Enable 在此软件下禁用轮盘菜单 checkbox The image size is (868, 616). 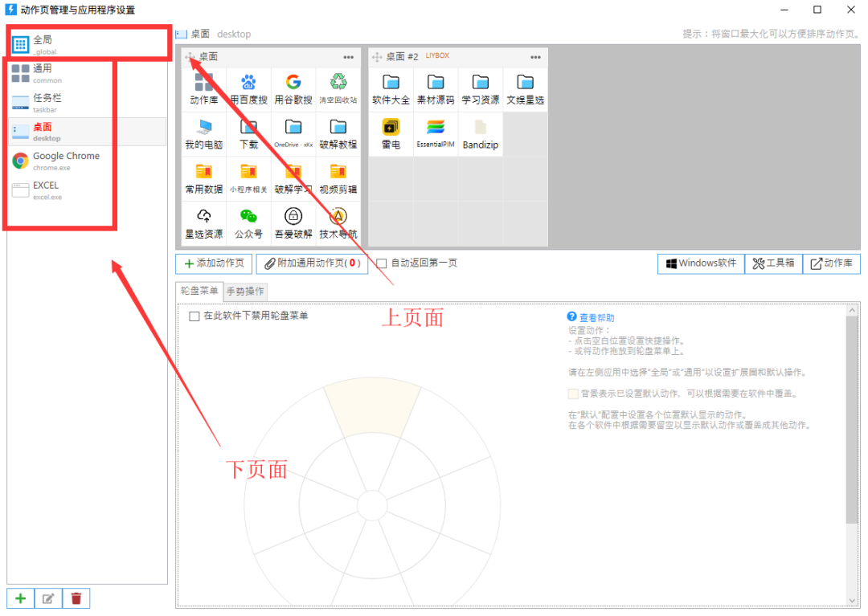tap(194, 316)
